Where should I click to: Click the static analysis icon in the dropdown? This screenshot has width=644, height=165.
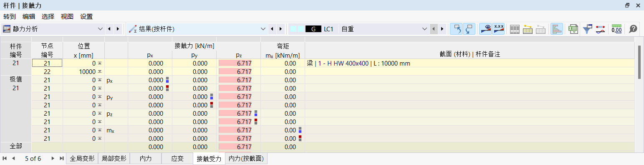tap(7, 29)
